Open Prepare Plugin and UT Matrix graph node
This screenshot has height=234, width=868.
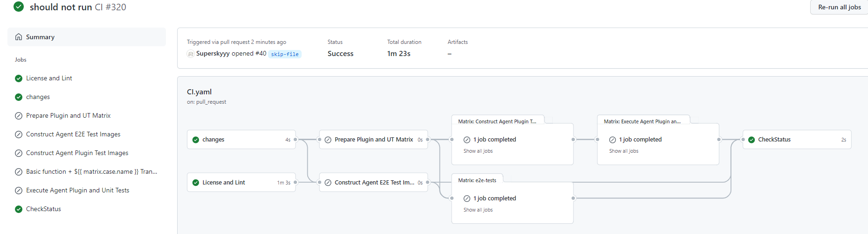pyautogui.click(x=373, y=140)
